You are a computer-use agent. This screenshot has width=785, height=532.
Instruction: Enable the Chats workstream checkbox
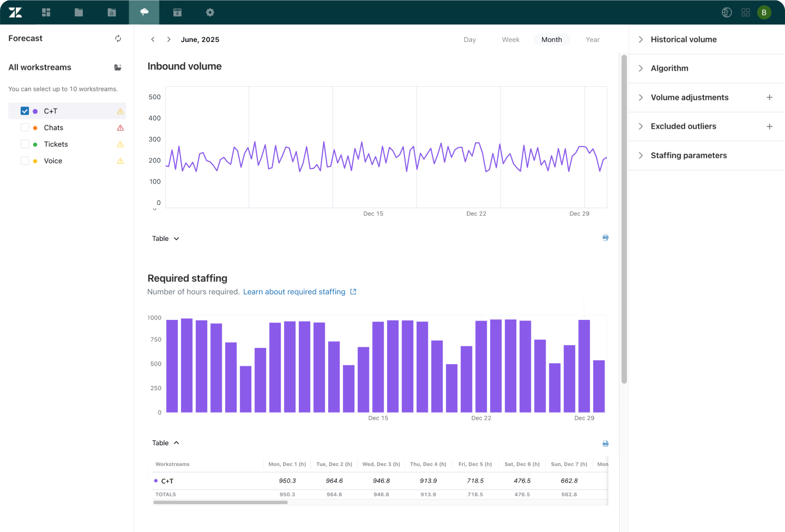25,128
